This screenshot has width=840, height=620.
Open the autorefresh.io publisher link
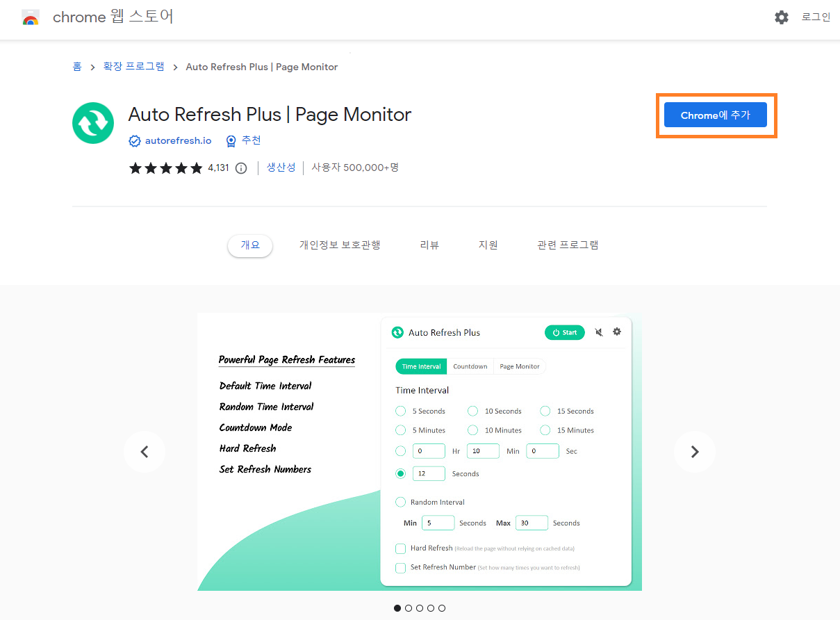(x=178, y=140)
